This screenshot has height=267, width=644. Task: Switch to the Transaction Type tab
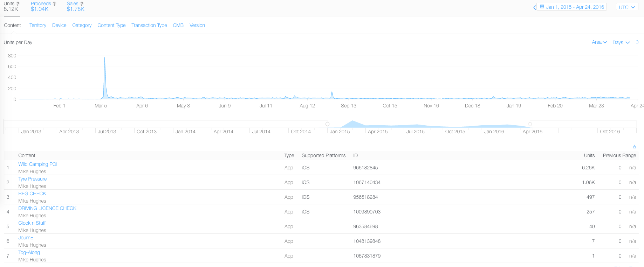point(149,25)
